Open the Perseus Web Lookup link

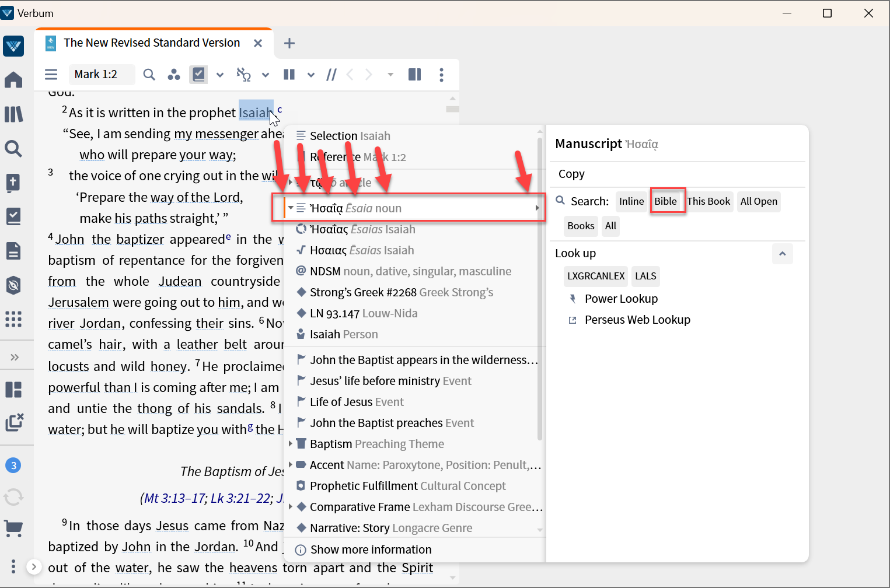[x=637, y=320]
